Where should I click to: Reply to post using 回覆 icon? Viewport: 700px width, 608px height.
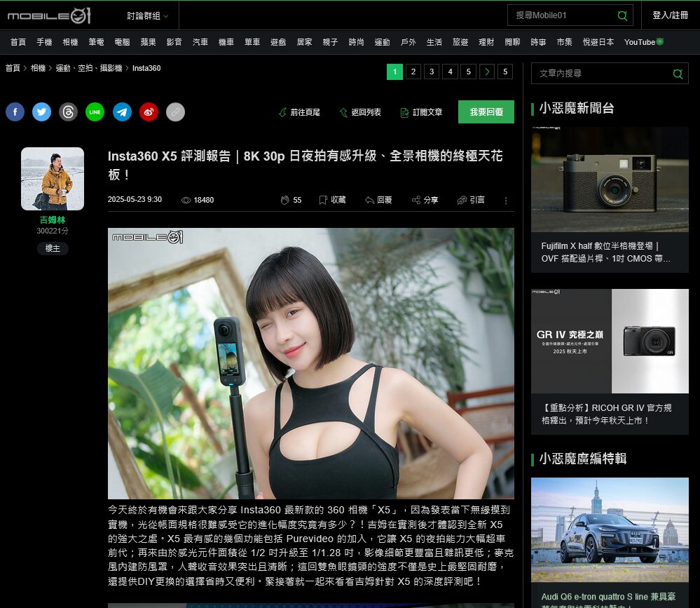(378, 200)
